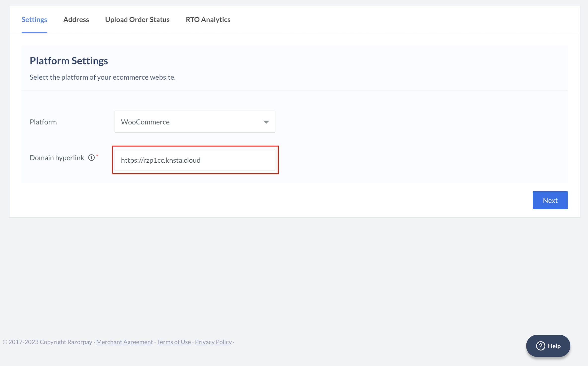Screen dimensions: 588x366
Task: Click the platform settings info indicator
Action: 91,157
